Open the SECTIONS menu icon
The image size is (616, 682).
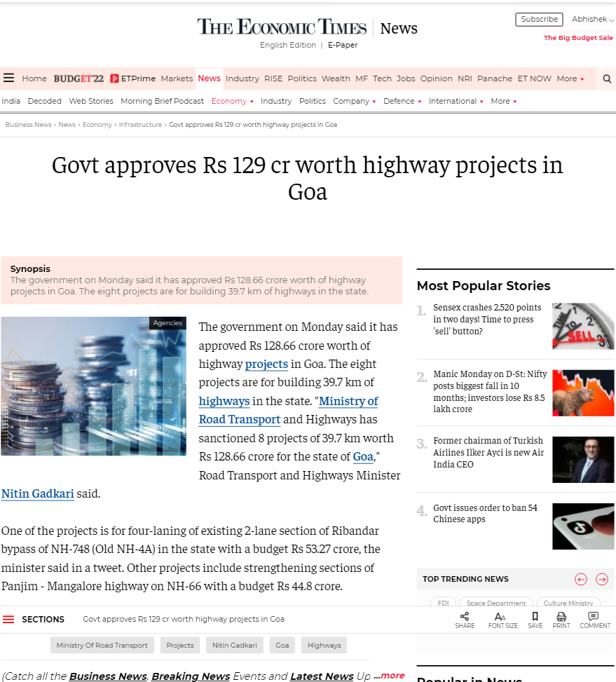point(9,619)
